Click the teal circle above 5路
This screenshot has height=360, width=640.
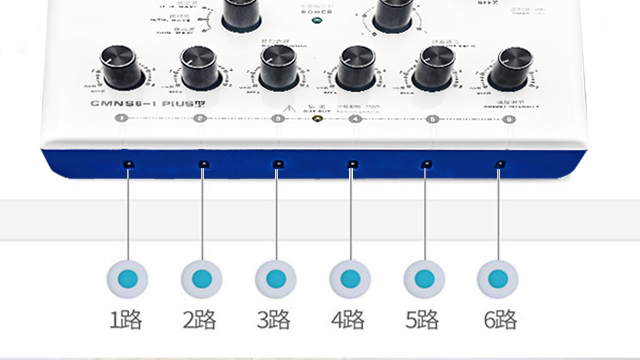point(424,280)
